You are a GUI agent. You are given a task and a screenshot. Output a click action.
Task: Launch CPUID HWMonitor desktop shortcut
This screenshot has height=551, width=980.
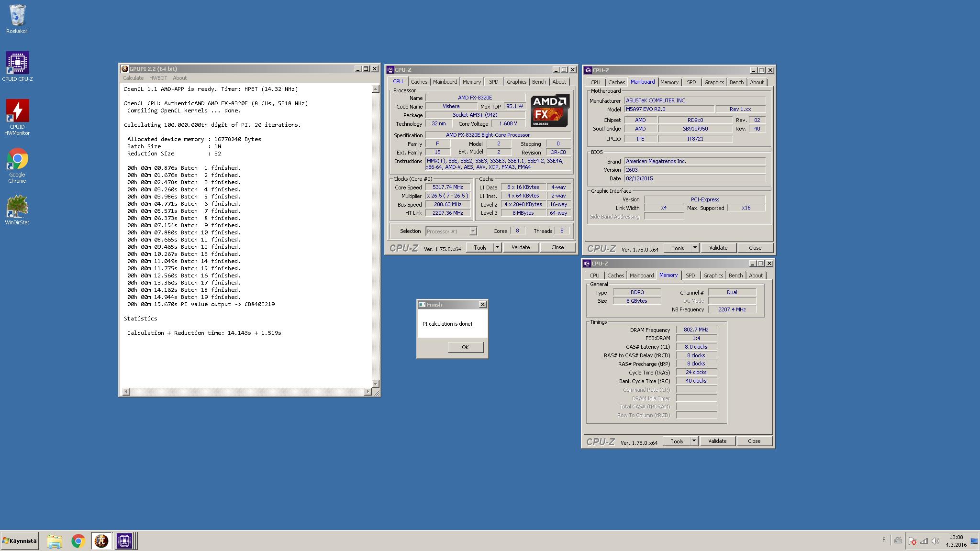pos(17,117)
